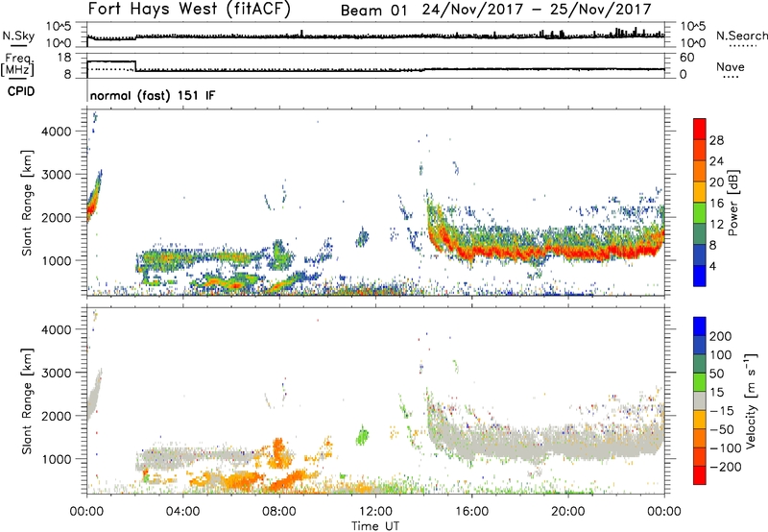Click the '4000' range tick in power panel
The width and height of the screenshot is (768, 532).
(x=57, y=132)
